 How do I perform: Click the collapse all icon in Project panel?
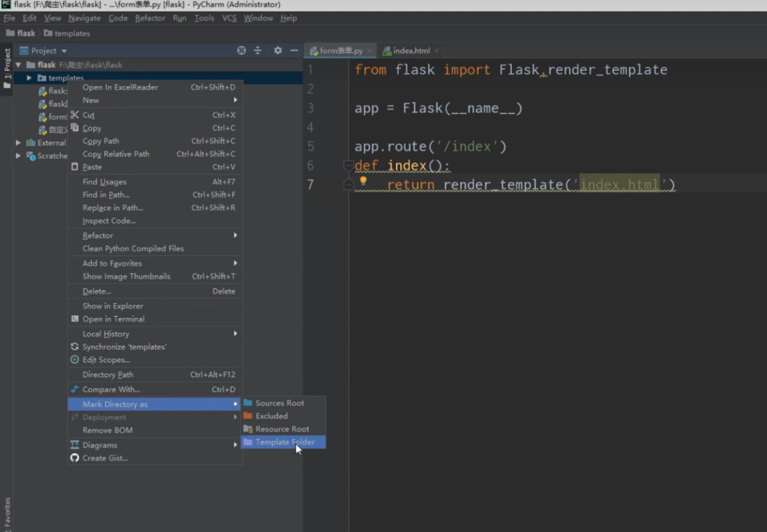click(x=258, y=50)
